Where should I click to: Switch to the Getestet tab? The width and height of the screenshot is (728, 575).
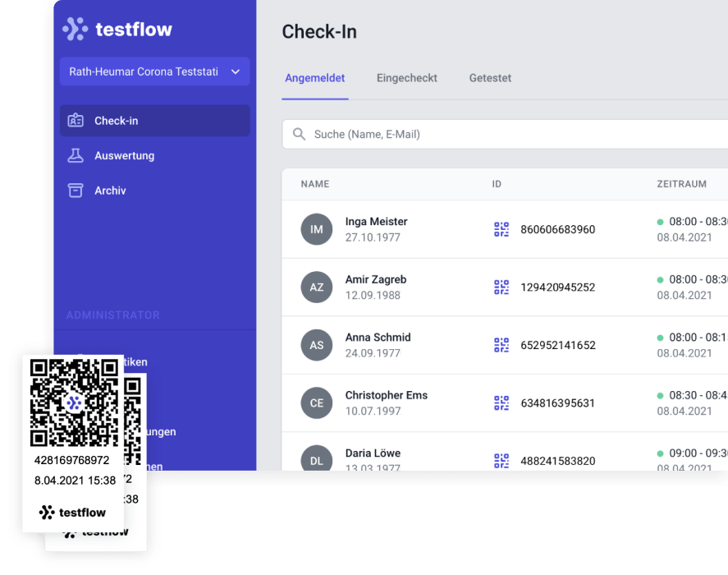click(x=490, y=78)
